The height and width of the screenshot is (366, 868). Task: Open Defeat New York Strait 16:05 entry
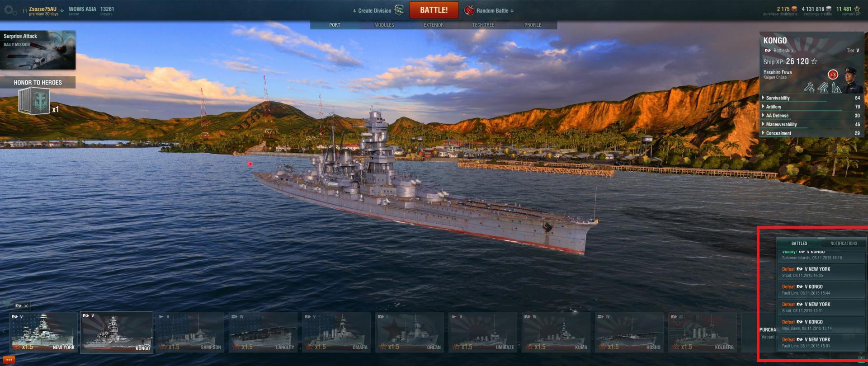point(821,272)
